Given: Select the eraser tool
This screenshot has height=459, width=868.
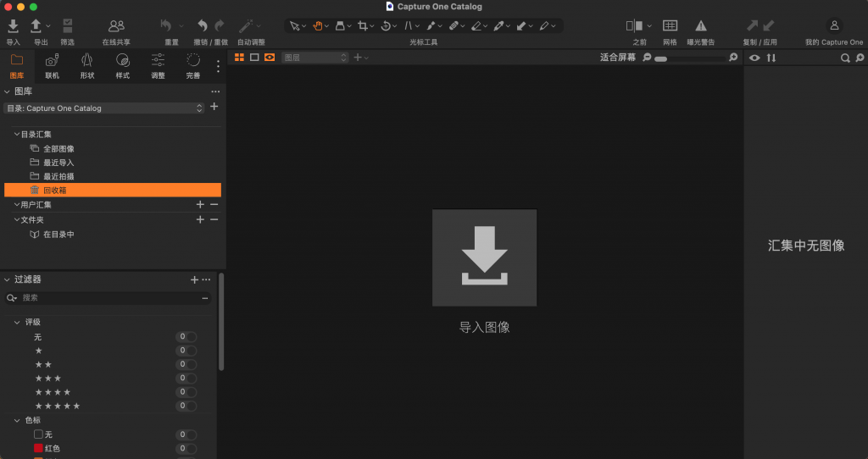Looking at the screenshot, I should click(476, 26).
